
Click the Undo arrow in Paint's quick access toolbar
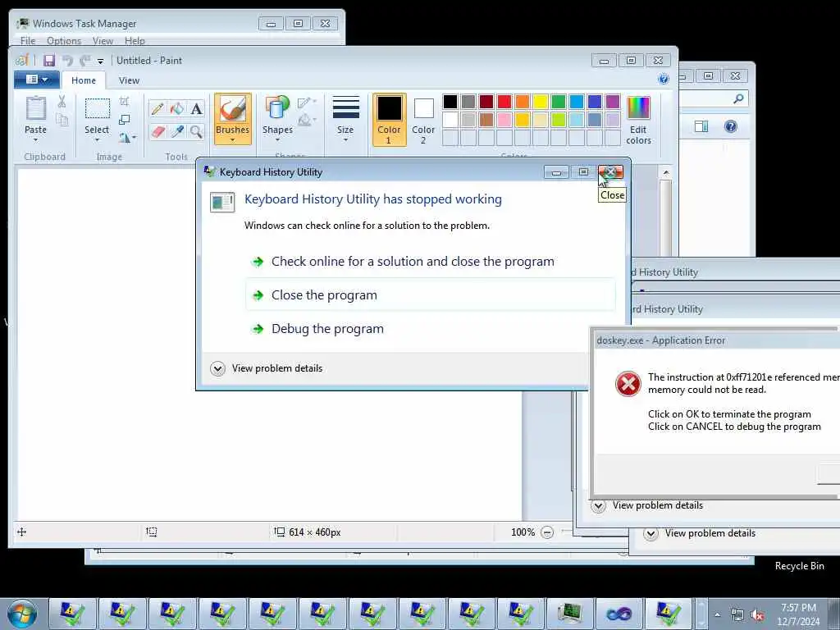67,61
